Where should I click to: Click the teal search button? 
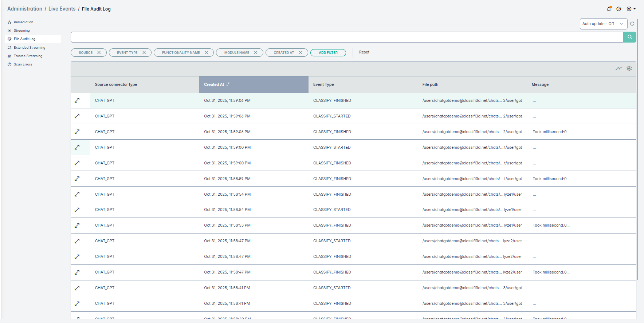(x=629, y=37)
